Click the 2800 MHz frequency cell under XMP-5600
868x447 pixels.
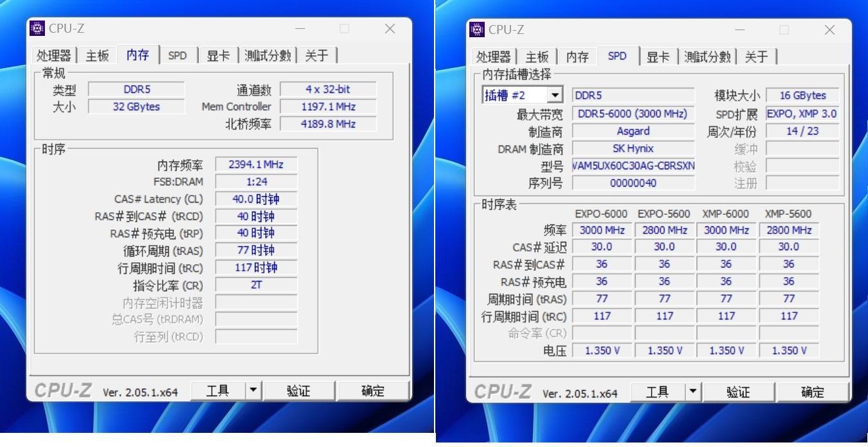(788, 230)
